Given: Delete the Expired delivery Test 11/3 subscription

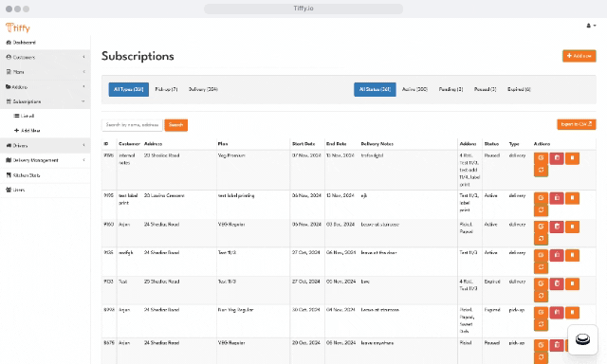Looking at the screenshot, I should click(x=557, y=284).
